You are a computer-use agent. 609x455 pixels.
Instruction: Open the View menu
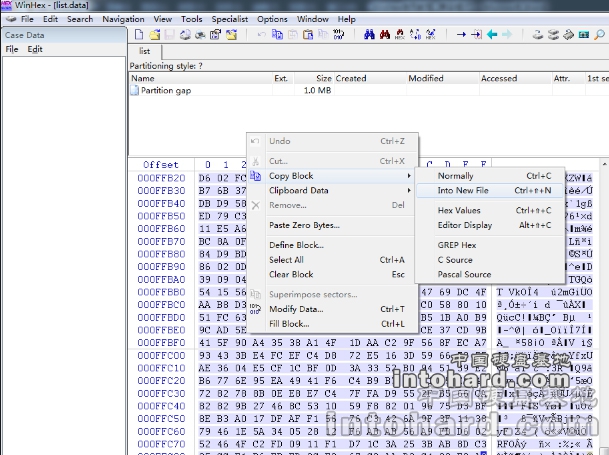(162, 19)
